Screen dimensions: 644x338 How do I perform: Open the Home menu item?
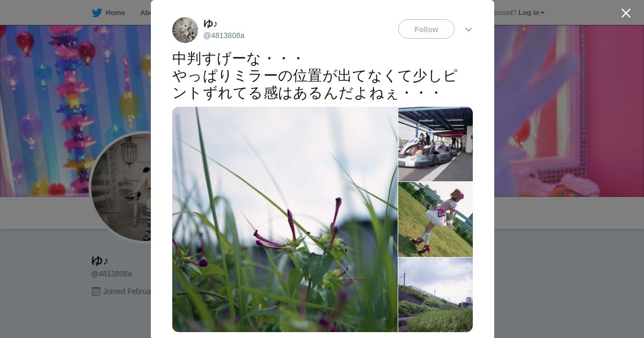(x=115, y=13)
